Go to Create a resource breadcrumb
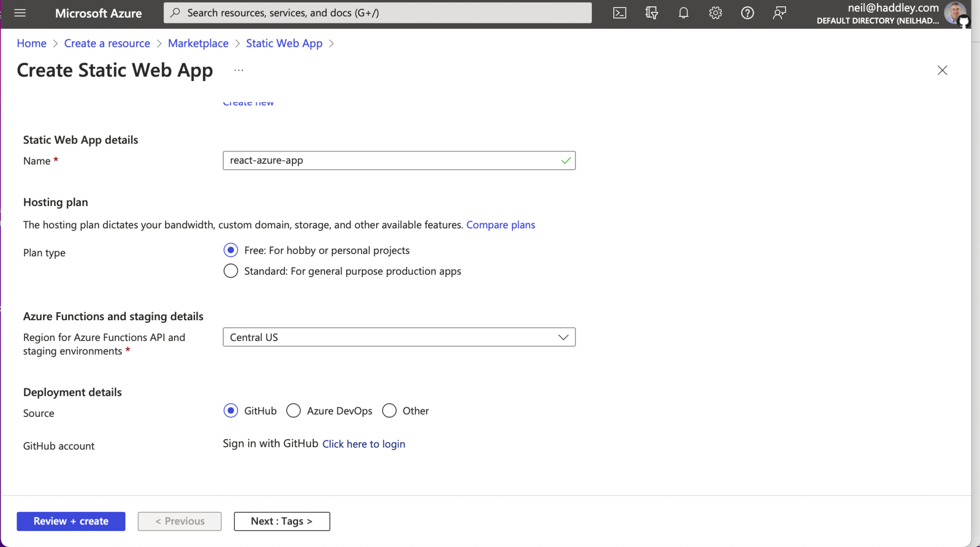The height and width of the screenshot is (547, 980). coord(107,43)
